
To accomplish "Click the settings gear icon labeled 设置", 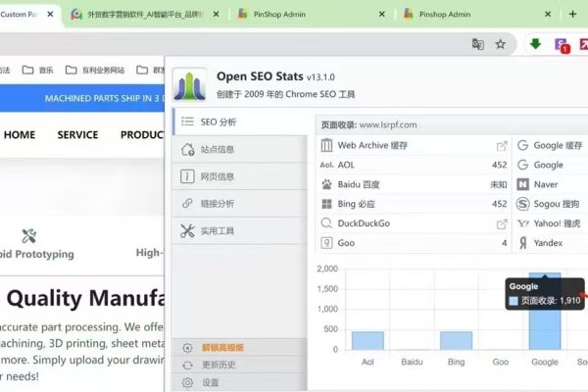I will point(210,382).
